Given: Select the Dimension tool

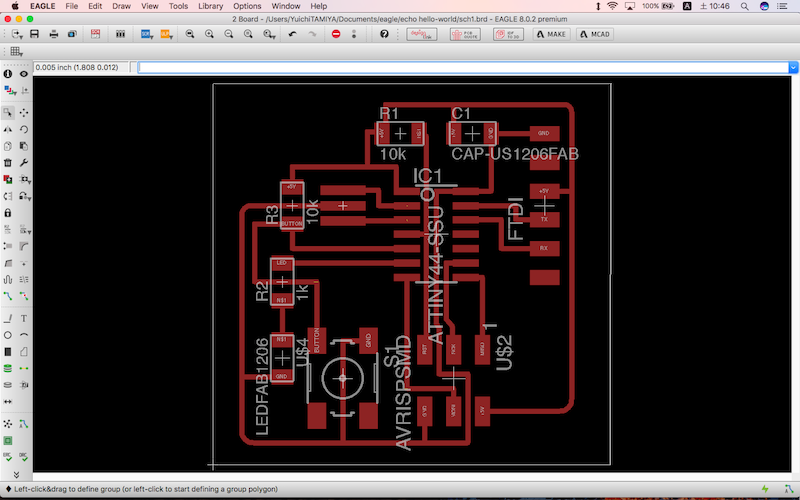Looking at the screenshot, I should coord(8,402).
